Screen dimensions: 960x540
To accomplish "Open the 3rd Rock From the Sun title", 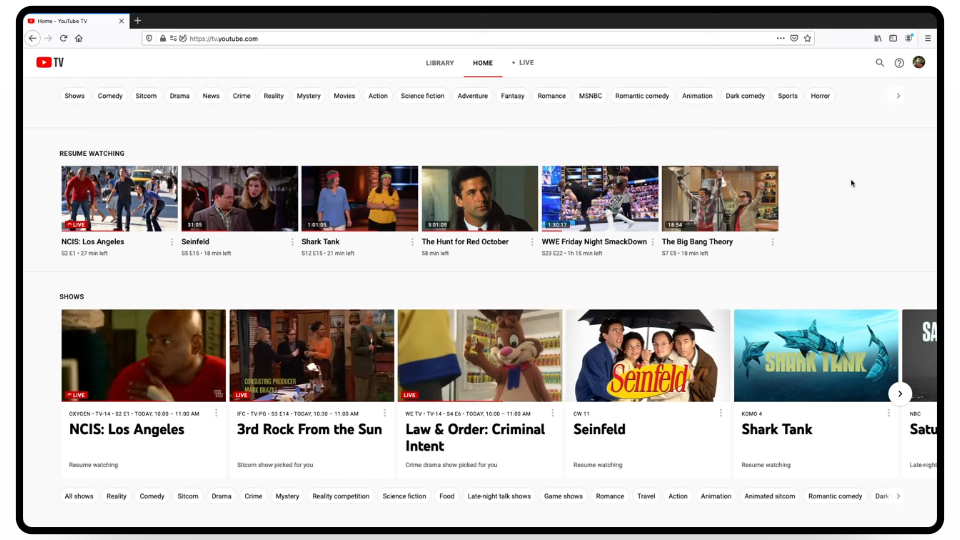I will point(309,429).
